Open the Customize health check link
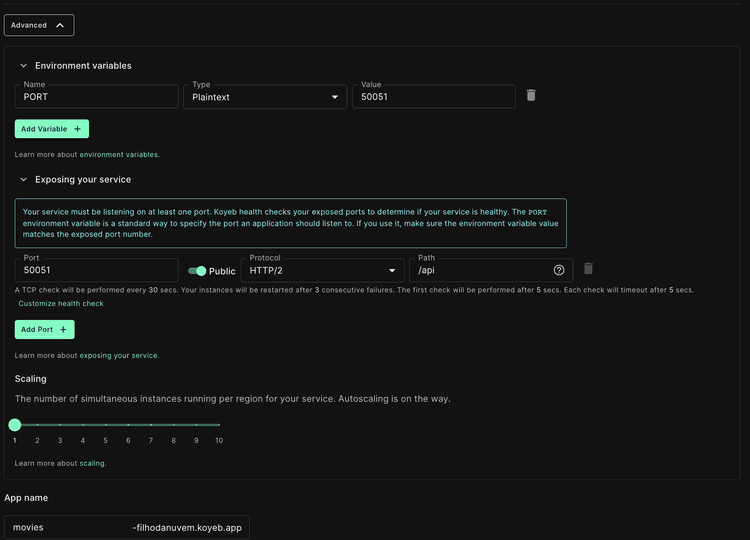The height and width of the screenshot is (540, 750). point(61,303)
